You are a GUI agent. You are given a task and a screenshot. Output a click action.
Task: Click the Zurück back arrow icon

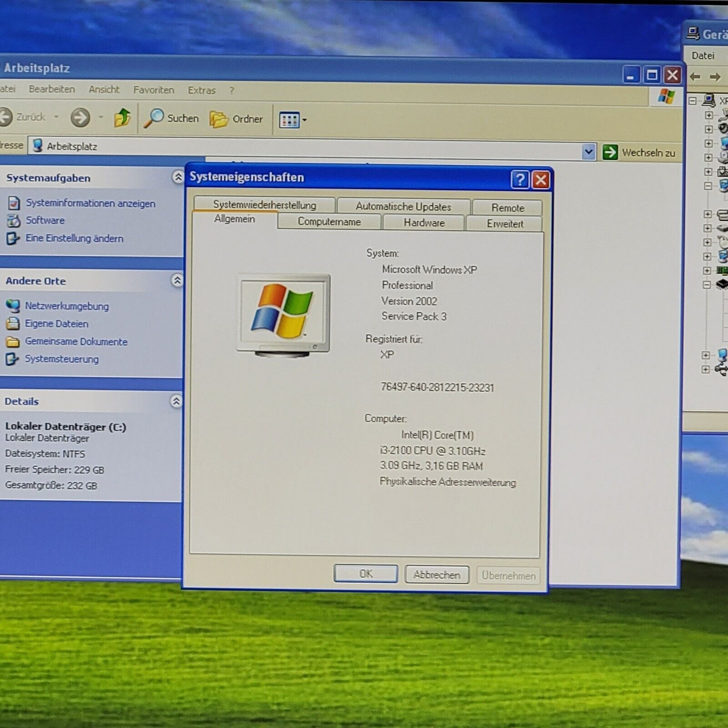[x=5, y=117]
